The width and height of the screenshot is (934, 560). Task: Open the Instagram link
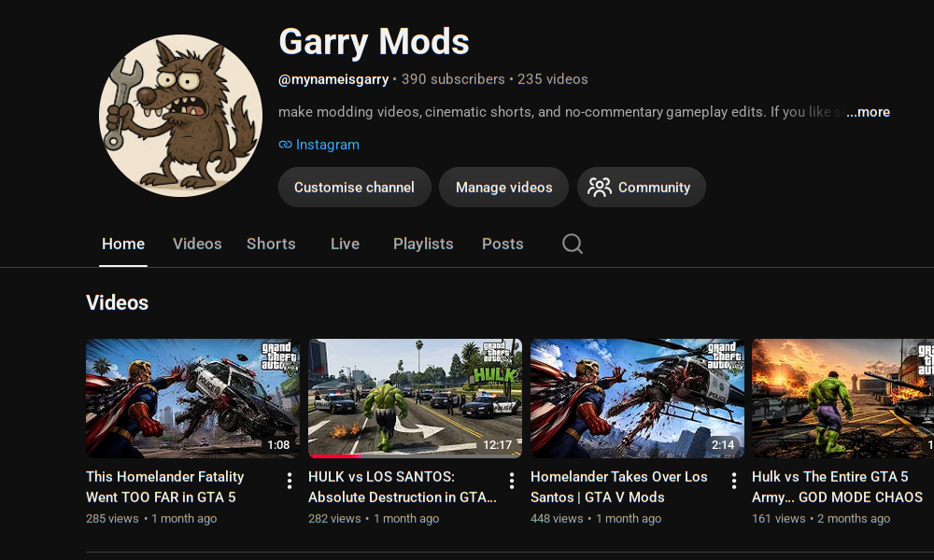[x=328, y=145]
